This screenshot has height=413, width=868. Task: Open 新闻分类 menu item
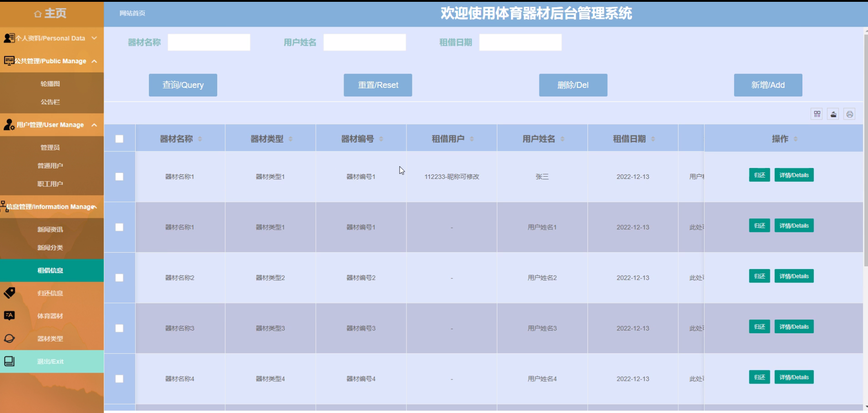click(x=50, y=248)
